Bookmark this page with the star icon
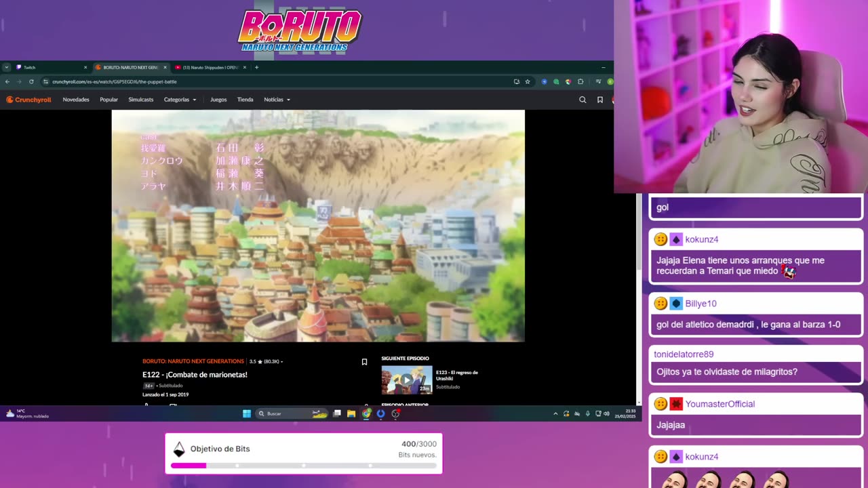 (x=528, y=81)
